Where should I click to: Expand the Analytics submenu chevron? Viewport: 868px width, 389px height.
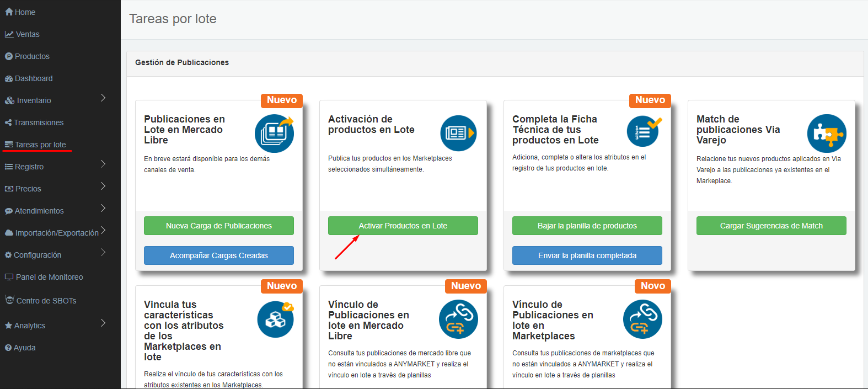pos(103,323)
